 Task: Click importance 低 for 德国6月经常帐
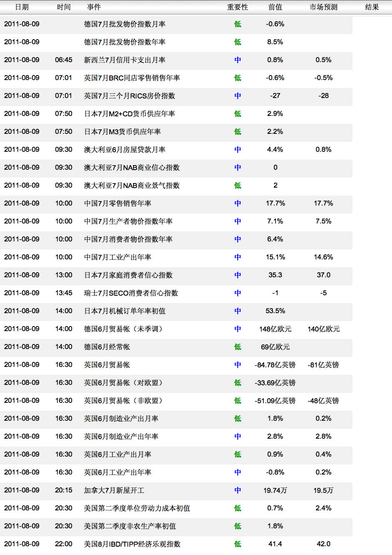click(x=238, y=347)
